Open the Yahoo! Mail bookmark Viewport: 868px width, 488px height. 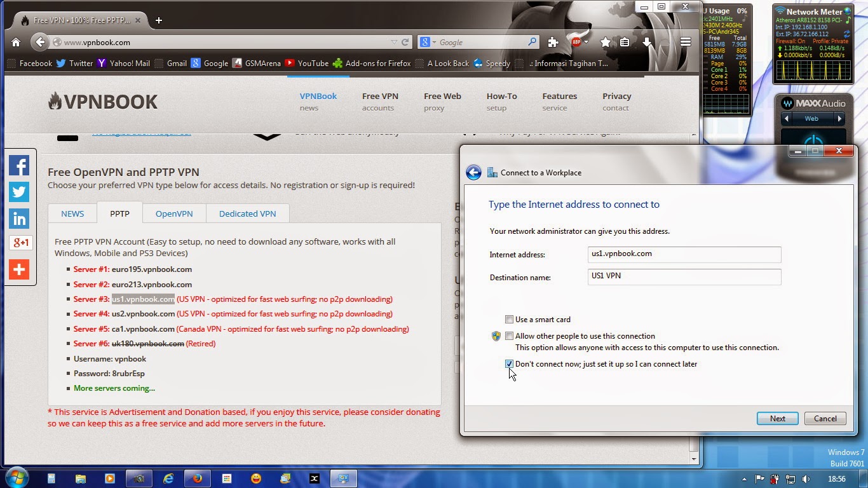coord(123,64)
